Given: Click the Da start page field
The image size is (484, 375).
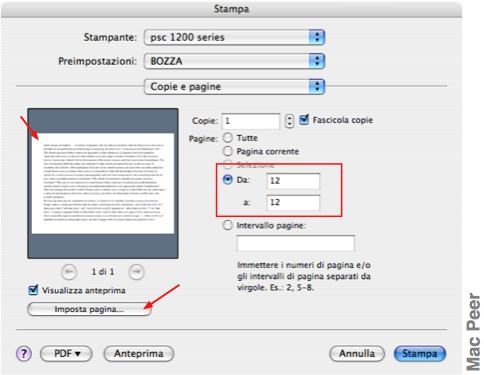Looking at the screenshot, I should tap(293, 181).
